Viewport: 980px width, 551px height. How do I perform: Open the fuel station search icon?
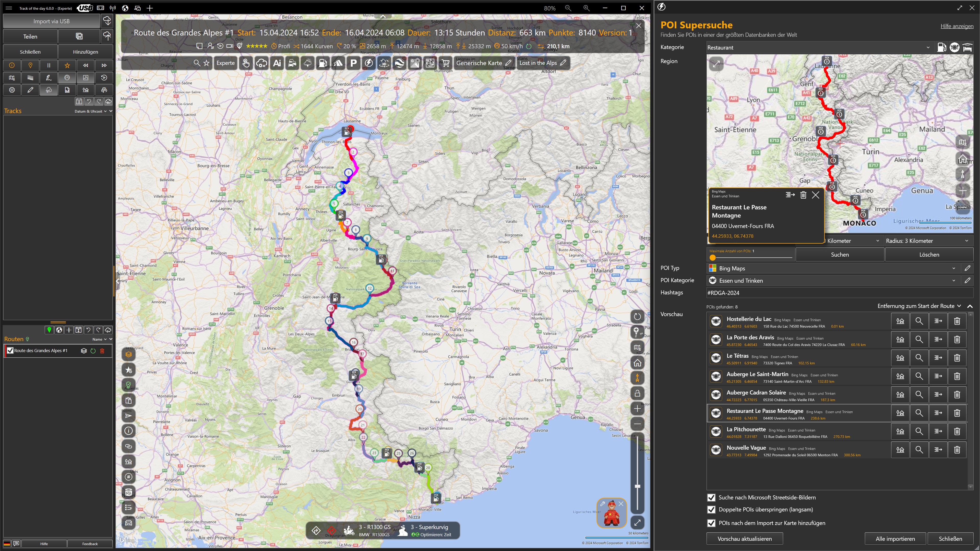[322, 63]
